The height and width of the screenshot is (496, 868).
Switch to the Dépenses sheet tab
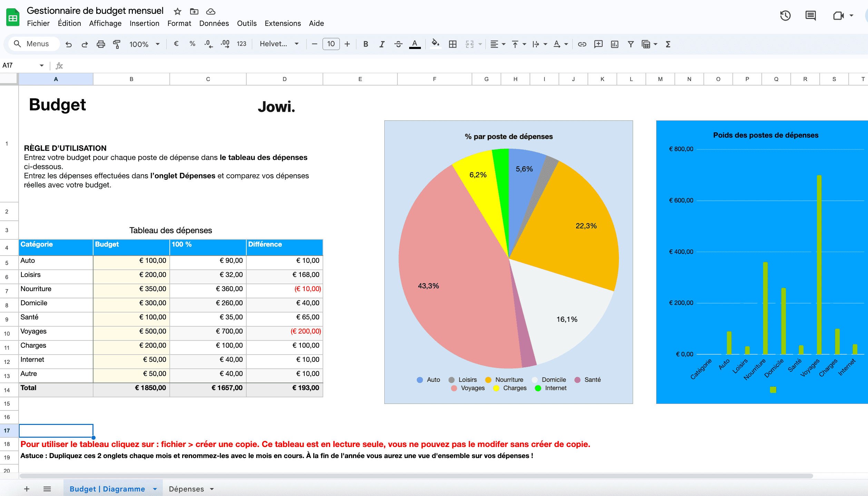click(x=186, y=489)
